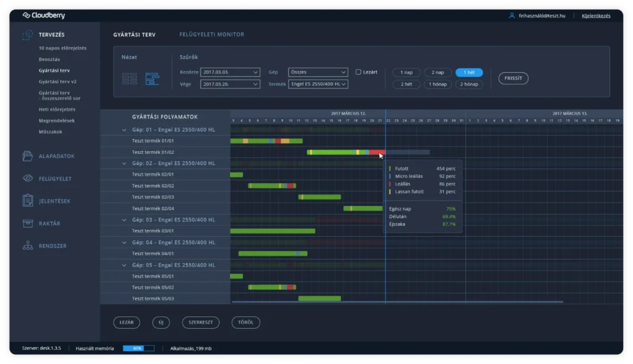Open Gyártási terv összeszerelő sor item
Image resolution: width=633 pixels, height=364 pixels.
(60, 96)
